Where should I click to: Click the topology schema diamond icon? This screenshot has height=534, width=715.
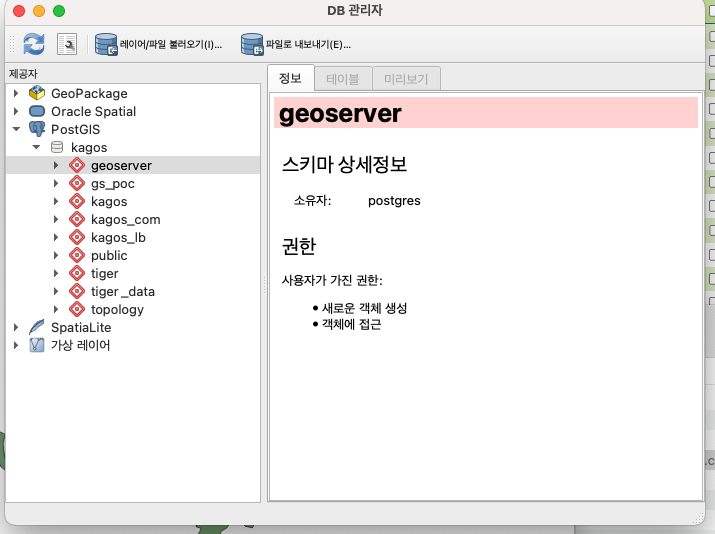pyautogui.click(x=77, y=309)
